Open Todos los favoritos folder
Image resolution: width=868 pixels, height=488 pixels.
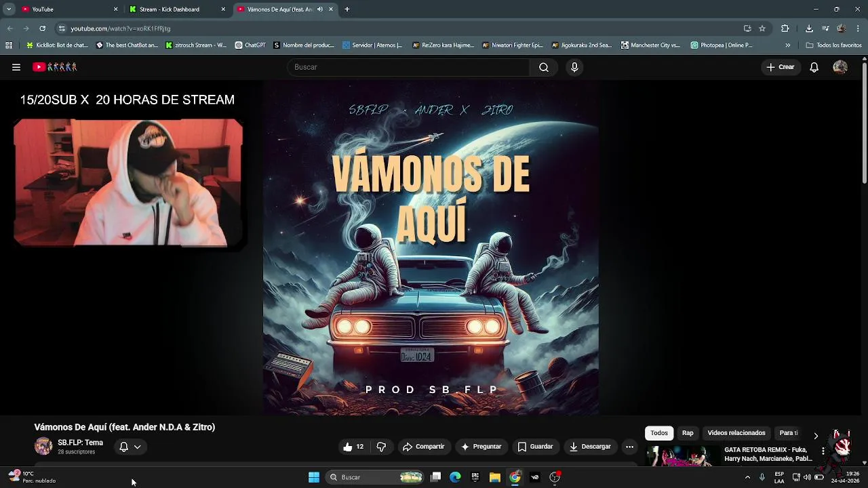(x=833, y=45)
